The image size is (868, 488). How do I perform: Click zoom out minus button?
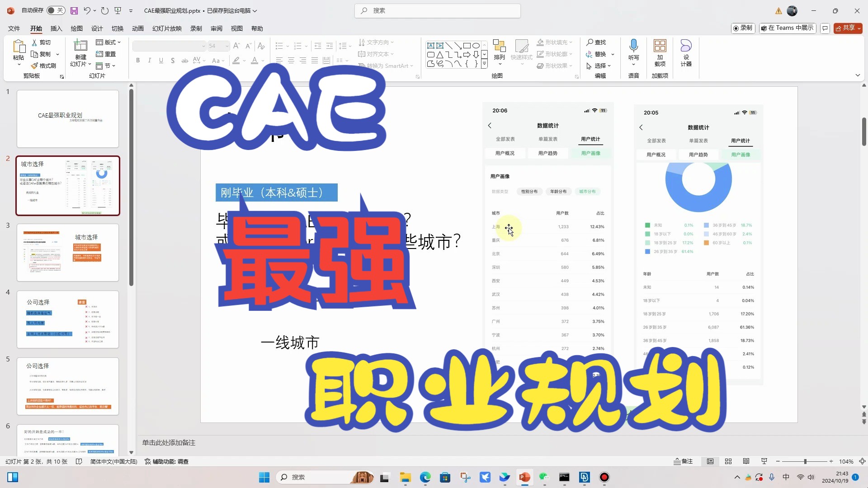[x=778, y=461]
